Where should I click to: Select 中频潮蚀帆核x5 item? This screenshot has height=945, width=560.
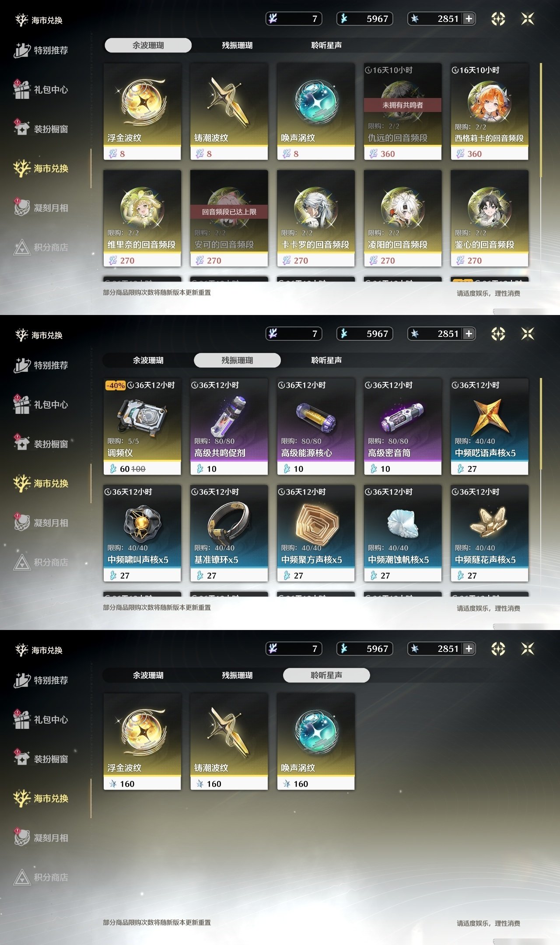pyautogui.click(x=402, y=533)
